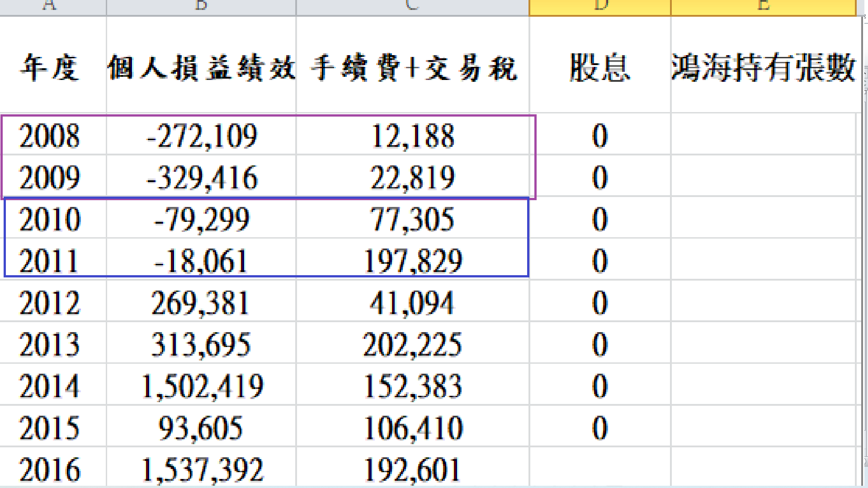Select cell with value -18,061
This screenshot has height=488, width=868.
pos(201,261)
